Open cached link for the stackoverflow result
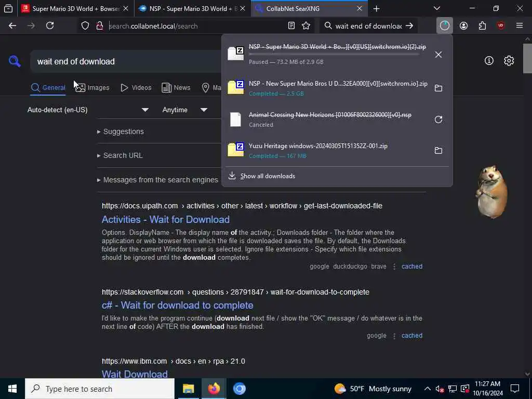Image resolution: width=532 pixels, height=399 pixels. point(412,336)
